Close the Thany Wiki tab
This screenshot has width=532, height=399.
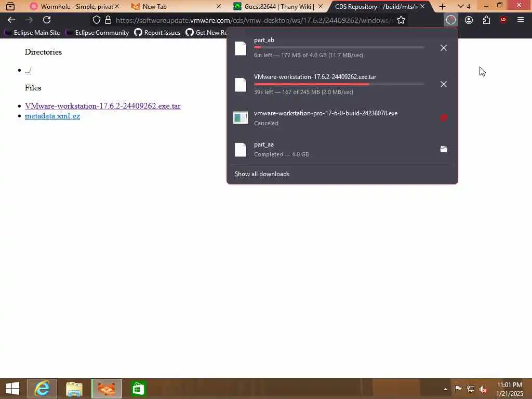coord(320,6)
